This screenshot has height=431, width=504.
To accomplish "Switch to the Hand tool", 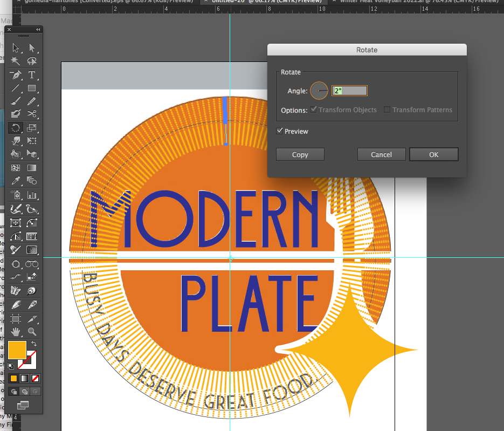I will coord(16,331).
